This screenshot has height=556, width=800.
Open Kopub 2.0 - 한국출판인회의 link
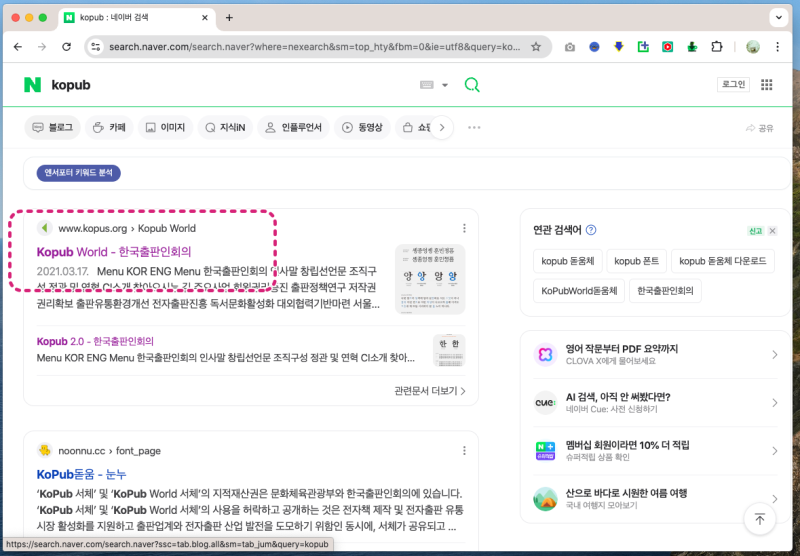click(95, 341)
